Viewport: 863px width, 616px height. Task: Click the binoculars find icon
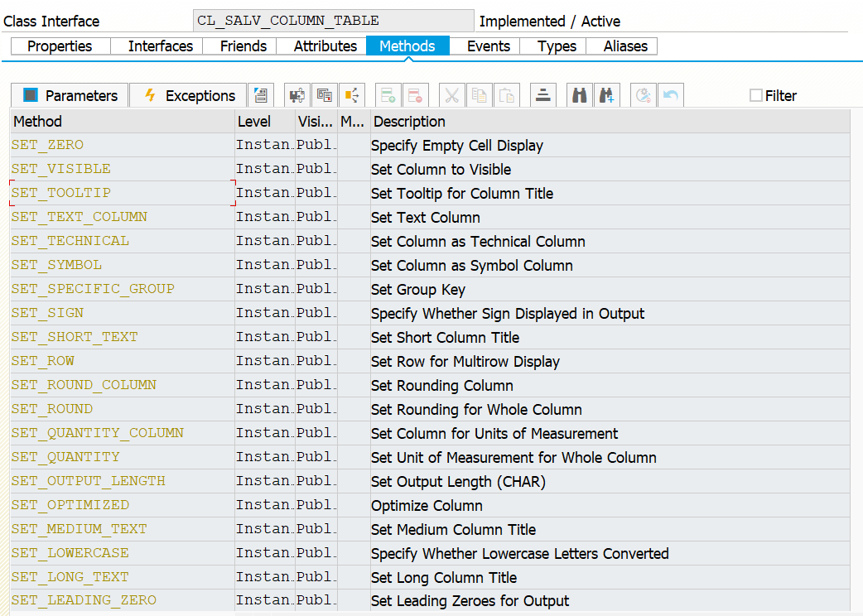(x=580, y=95)
